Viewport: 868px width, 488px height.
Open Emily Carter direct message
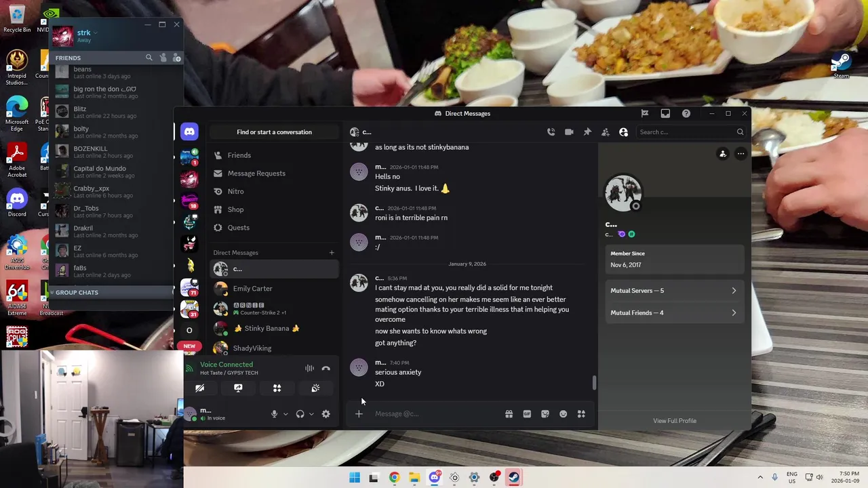pos(274,289)
